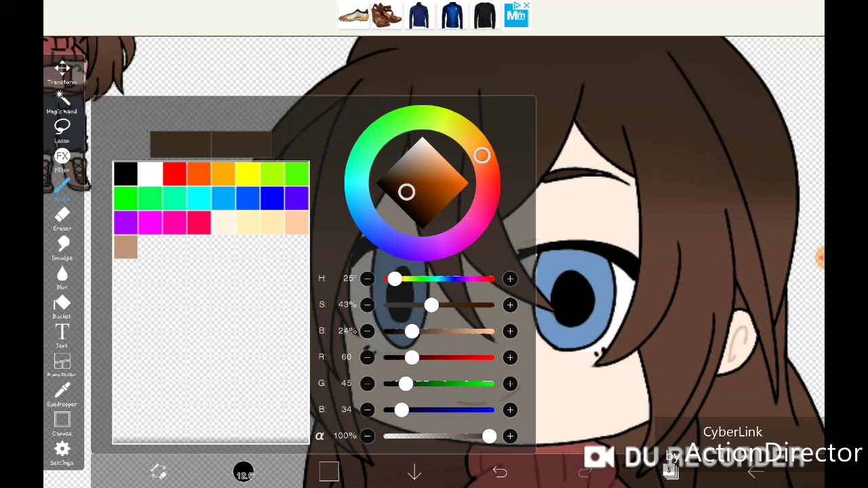Decrease alpha with the minus button

[367, 436]
